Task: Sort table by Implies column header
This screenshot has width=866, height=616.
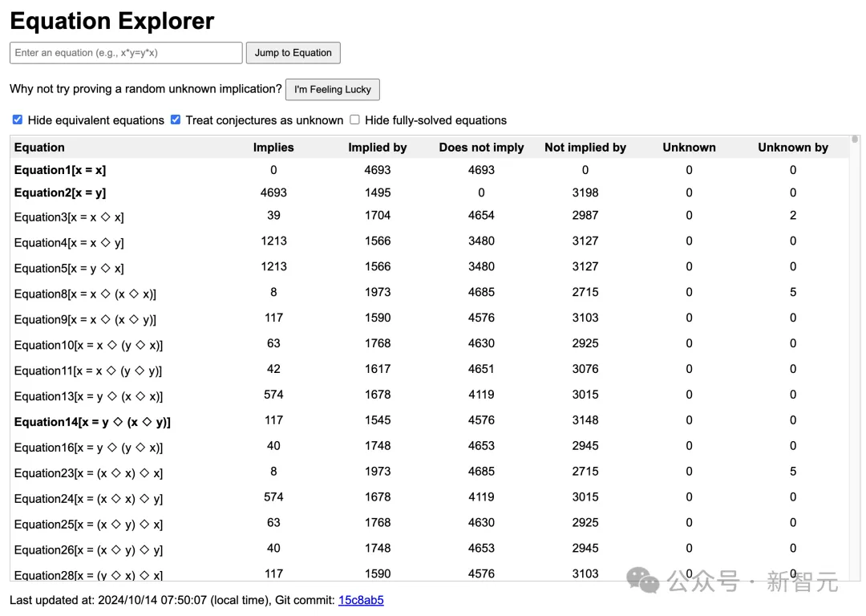Action: 273,148
